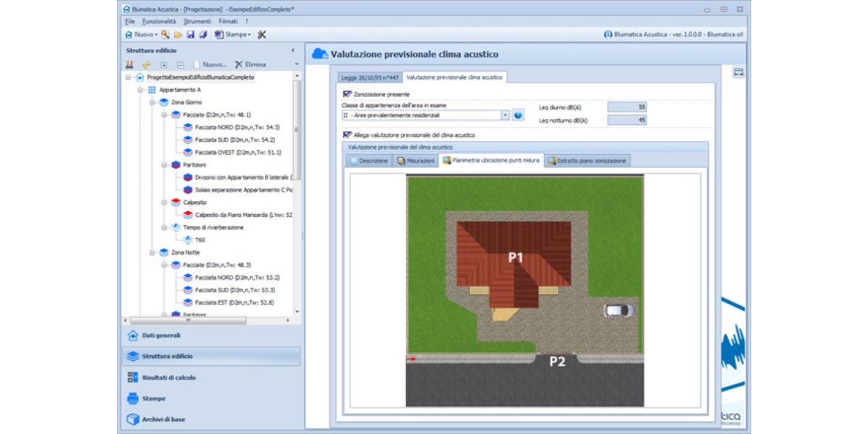Image resolution: width=868 pixels, height=434 pixels.
Task: Click the save floppy disk icon
Action: pyautogui.click(x=190, y=35)
